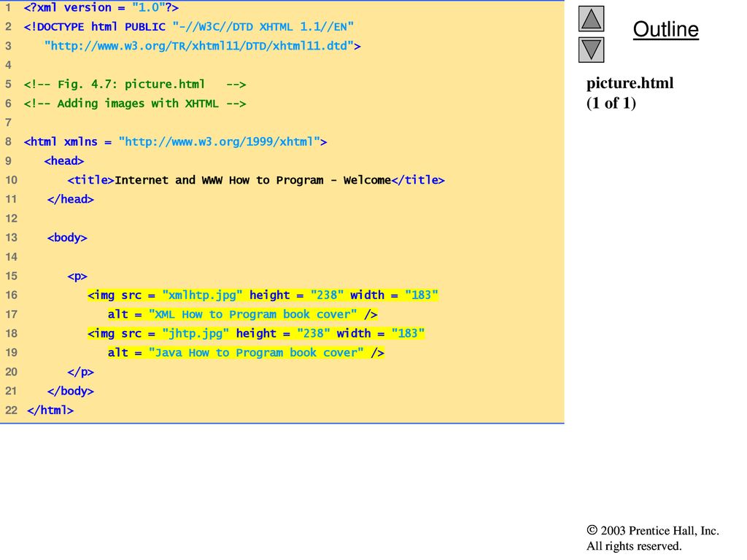Image resolution: width=747 pixels, height=560 pixels.
Task: Click line number 16 in the gutter
Action: pyautogui.click(x=12, y=295)
